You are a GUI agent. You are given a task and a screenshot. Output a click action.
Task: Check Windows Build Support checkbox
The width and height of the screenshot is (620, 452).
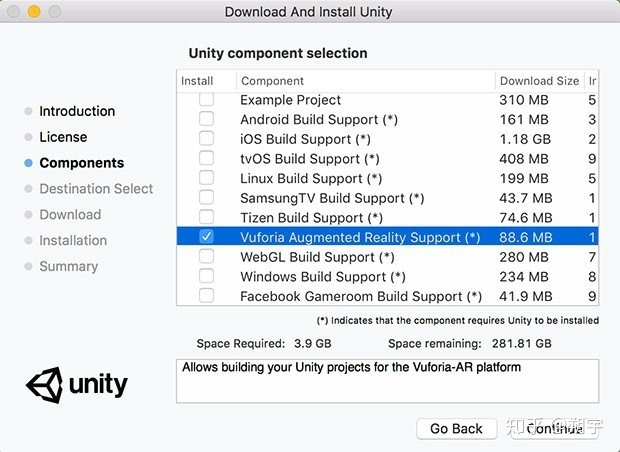tap(206, 276)
